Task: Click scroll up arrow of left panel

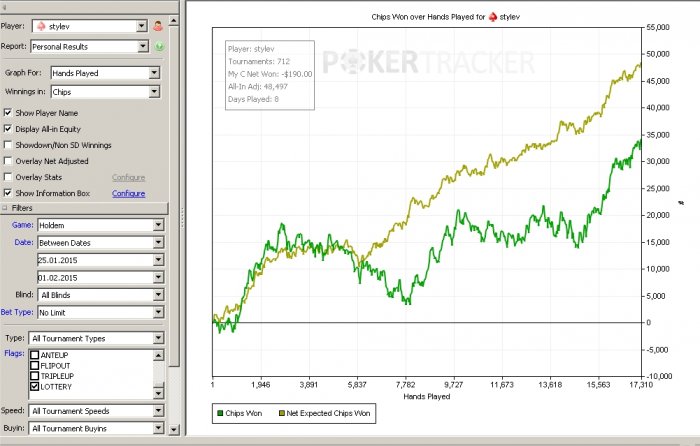Action: pos(174,21)
